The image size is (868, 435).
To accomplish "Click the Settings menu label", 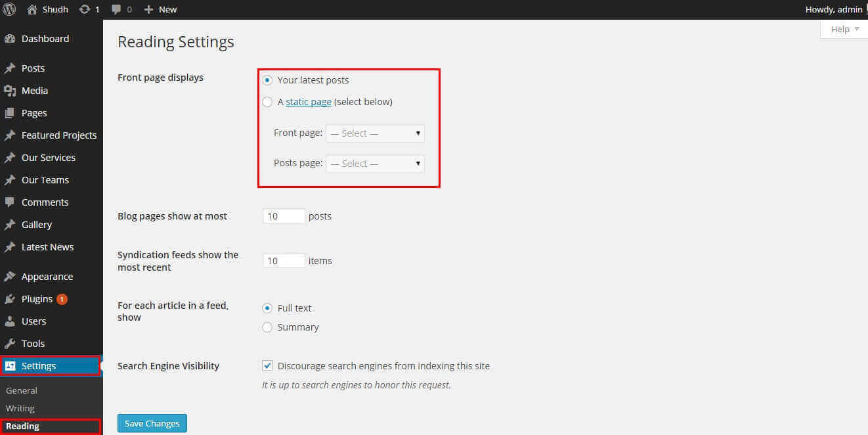I will tap(39, 366).
